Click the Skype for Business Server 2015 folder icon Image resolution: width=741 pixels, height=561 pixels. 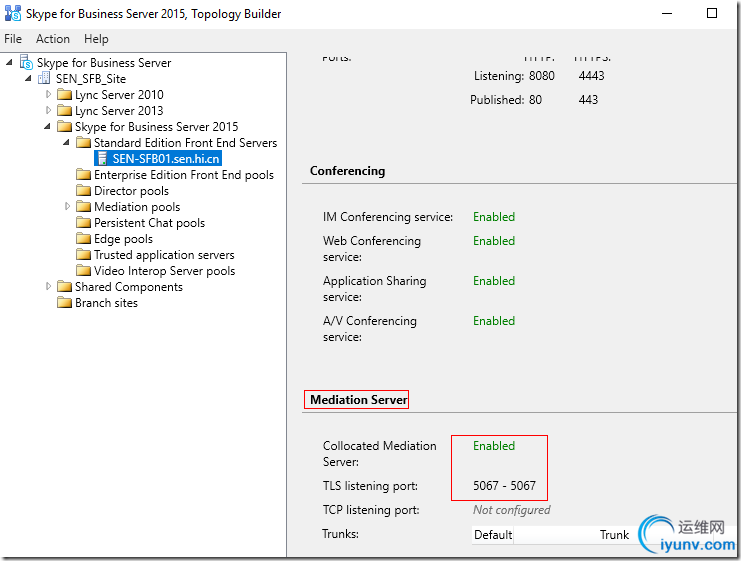64,127
